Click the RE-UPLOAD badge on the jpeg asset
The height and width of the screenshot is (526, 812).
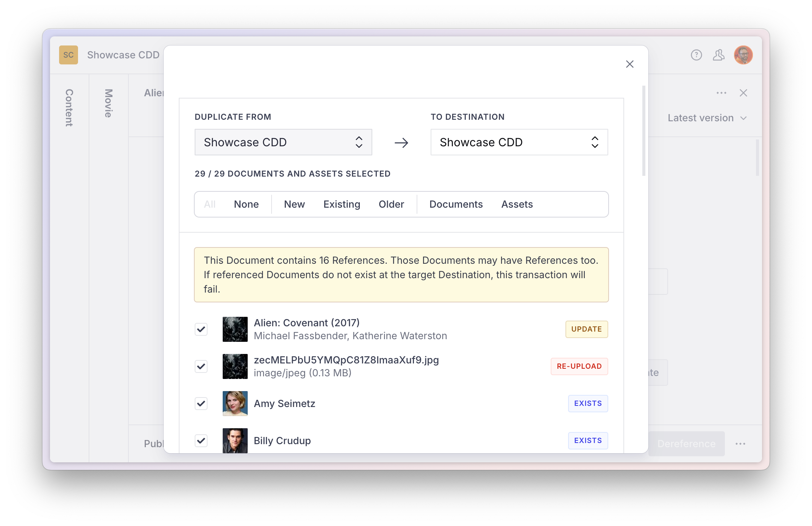(579, 366)
